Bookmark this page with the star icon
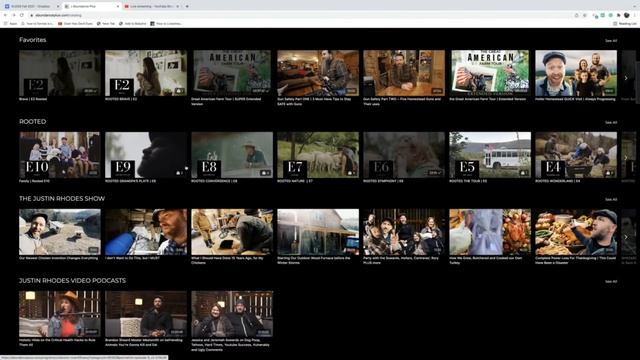Screen dimensions: 640x360 585,15
